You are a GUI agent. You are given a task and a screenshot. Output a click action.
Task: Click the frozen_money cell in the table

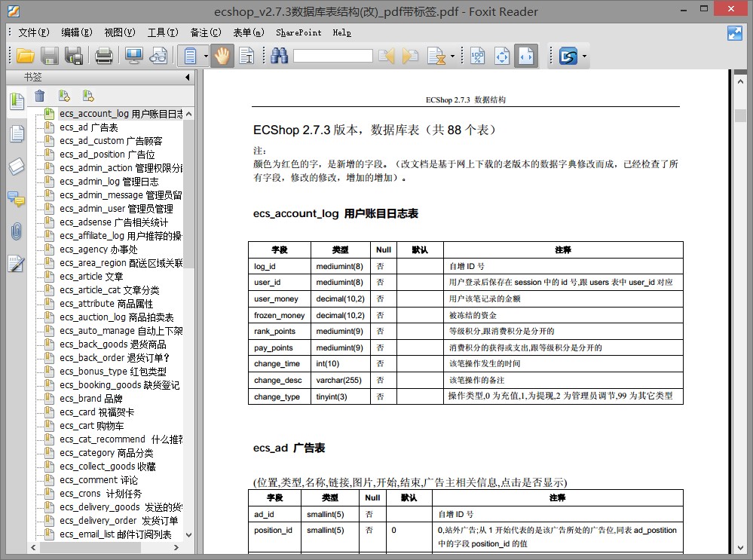pyautogui.click(x=280, y=315)
